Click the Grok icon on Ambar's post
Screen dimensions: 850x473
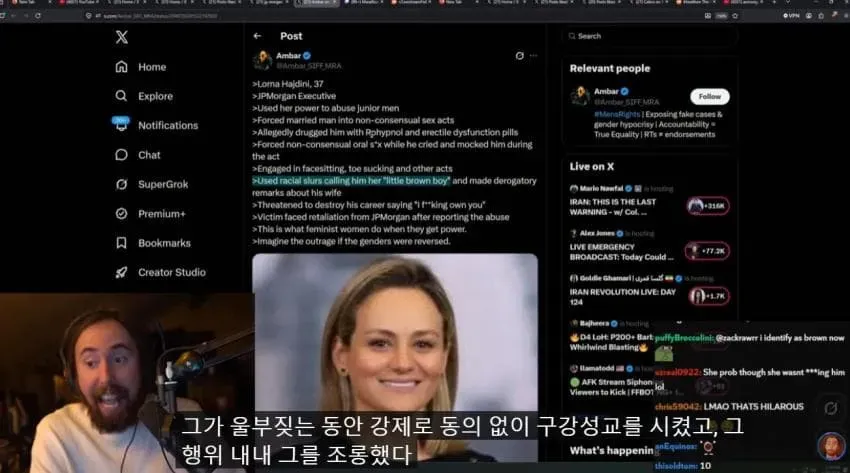pyautogui.click(x=519, y=55)
